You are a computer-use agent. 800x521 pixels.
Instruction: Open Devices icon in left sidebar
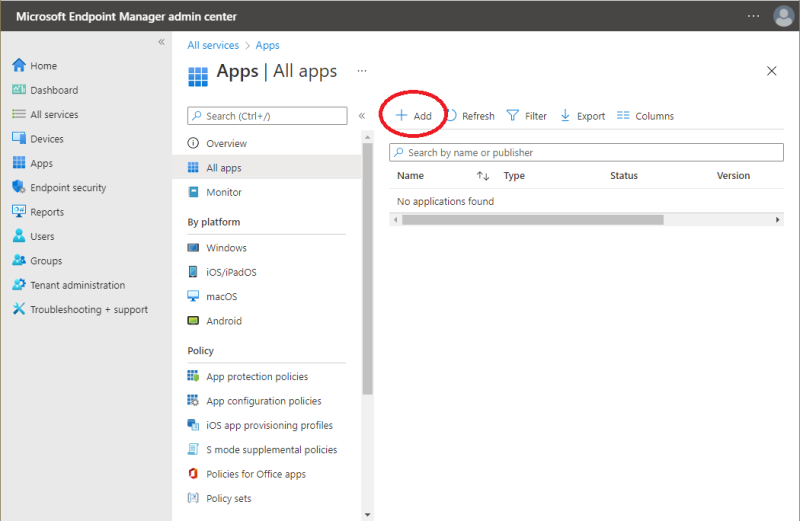[19, 138]
